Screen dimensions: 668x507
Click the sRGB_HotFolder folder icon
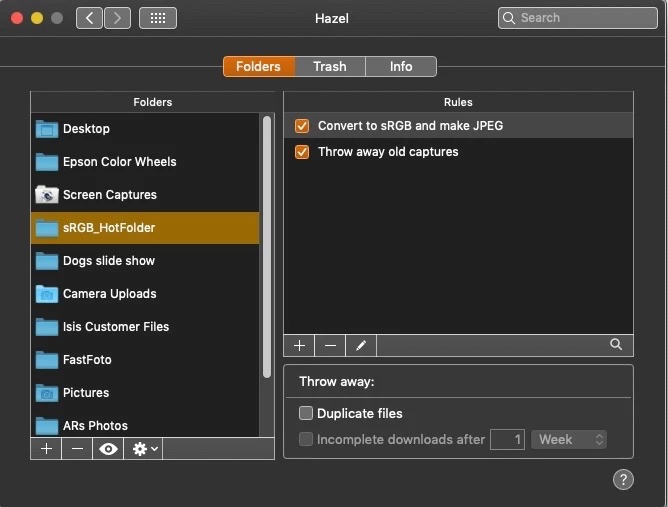pyautogui.click(x=47, y=228)
